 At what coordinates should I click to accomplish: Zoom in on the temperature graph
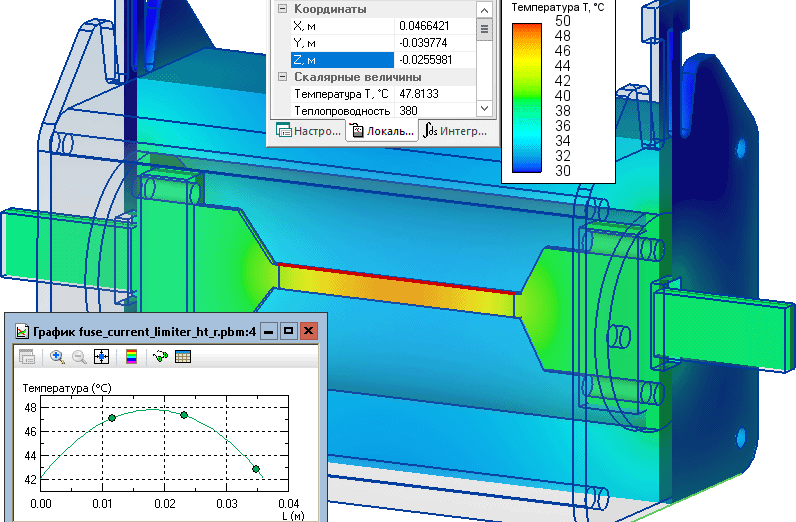(x=57, y=357)
